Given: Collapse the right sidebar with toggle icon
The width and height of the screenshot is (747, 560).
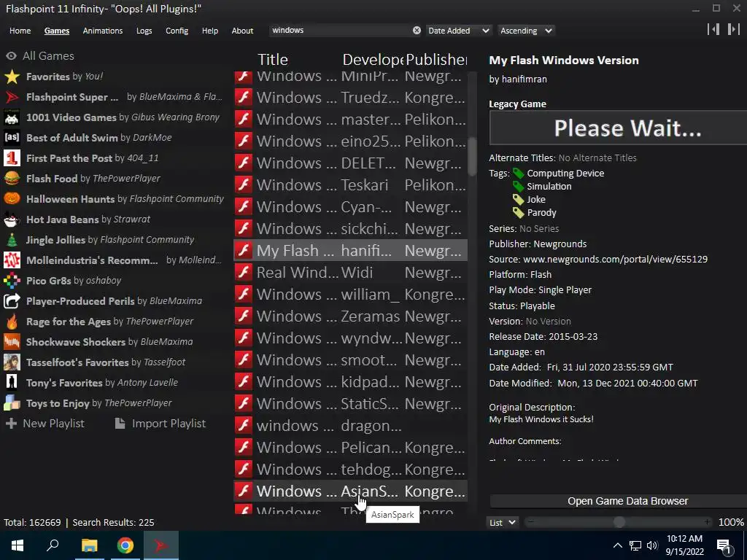Looking at the screenshot, I should tap(734, 29).
